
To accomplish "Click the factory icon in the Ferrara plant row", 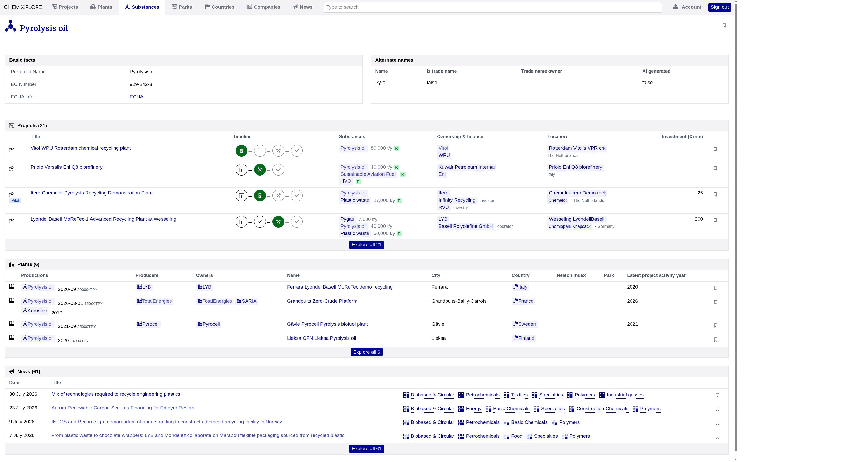I will tap(12, 286).
